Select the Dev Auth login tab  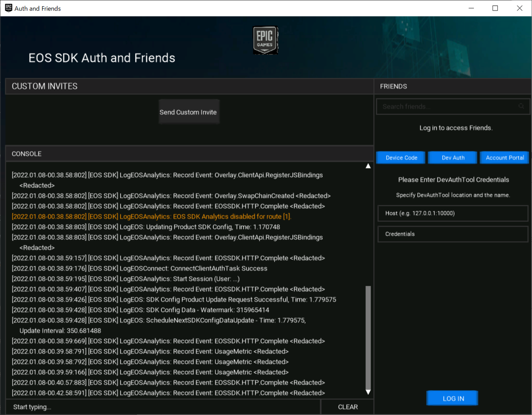pos(453,158)
